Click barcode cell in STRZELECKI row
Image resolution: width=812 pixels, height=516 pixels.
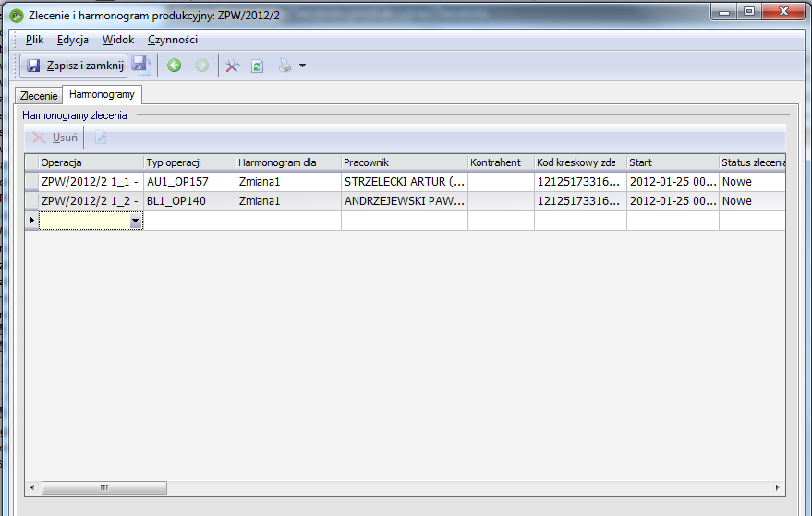click(580, 182)
